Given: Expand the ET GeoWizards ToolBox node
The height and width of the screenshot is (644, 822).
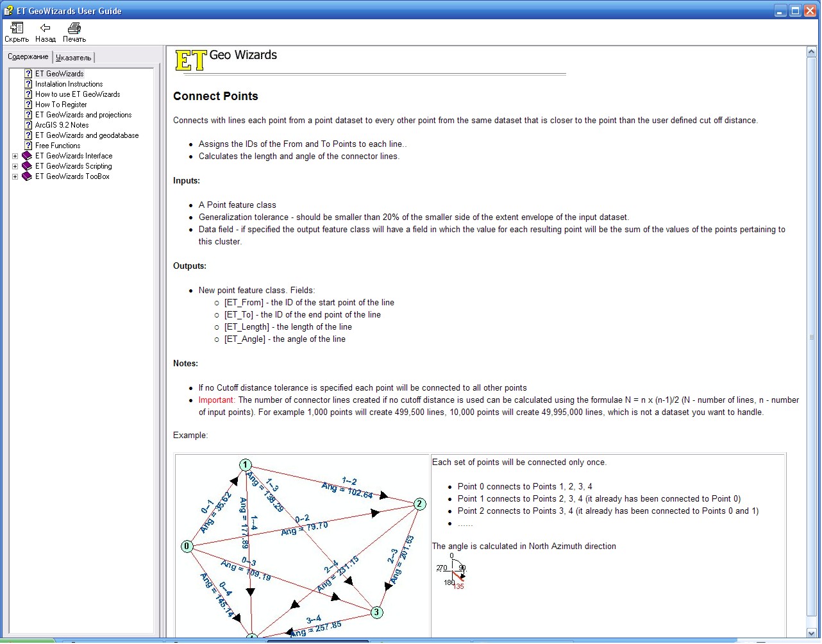Looking at the screenshot, I should click(x=15, y=176).
